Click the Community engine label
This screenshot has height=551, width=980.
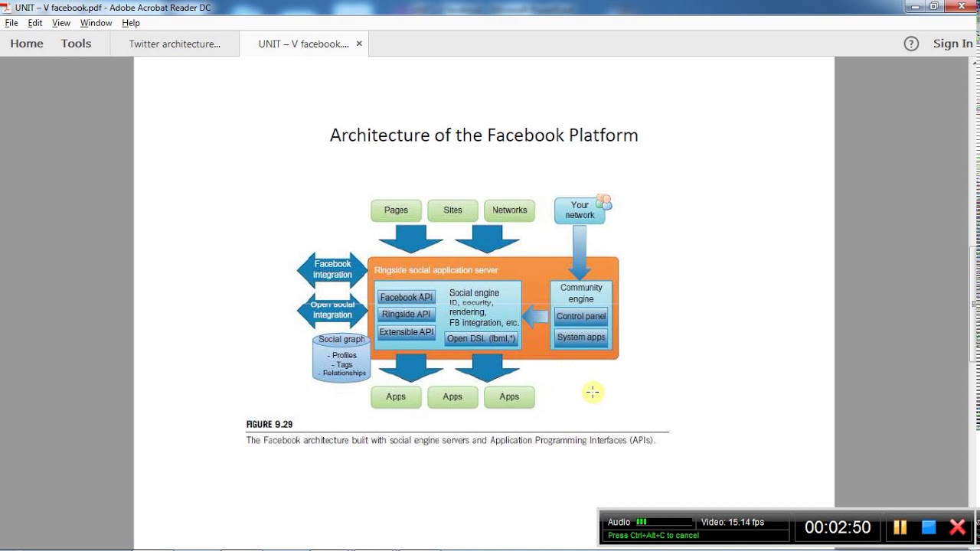click(x=581, y=293)
